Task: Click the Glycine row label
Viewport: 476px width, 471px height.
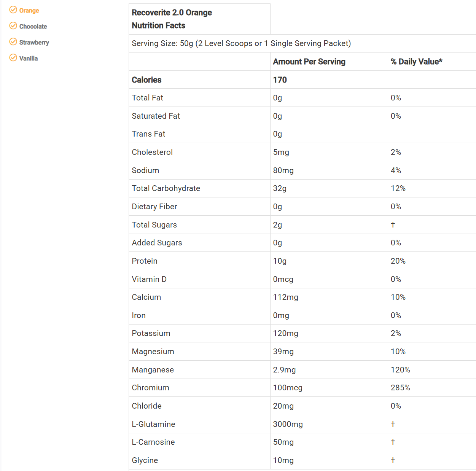Action: 145,460
